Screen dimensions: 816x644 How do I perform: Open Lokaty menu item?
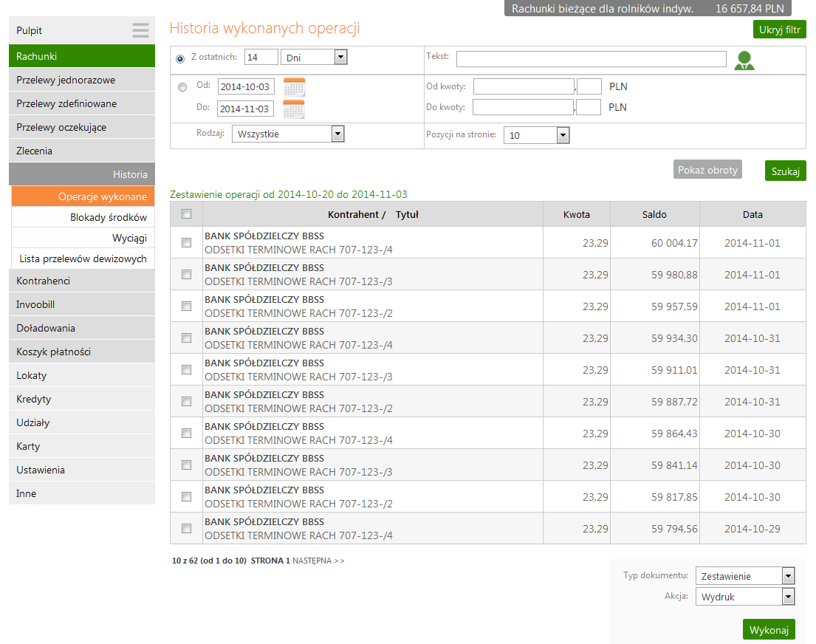coord(82,375)
